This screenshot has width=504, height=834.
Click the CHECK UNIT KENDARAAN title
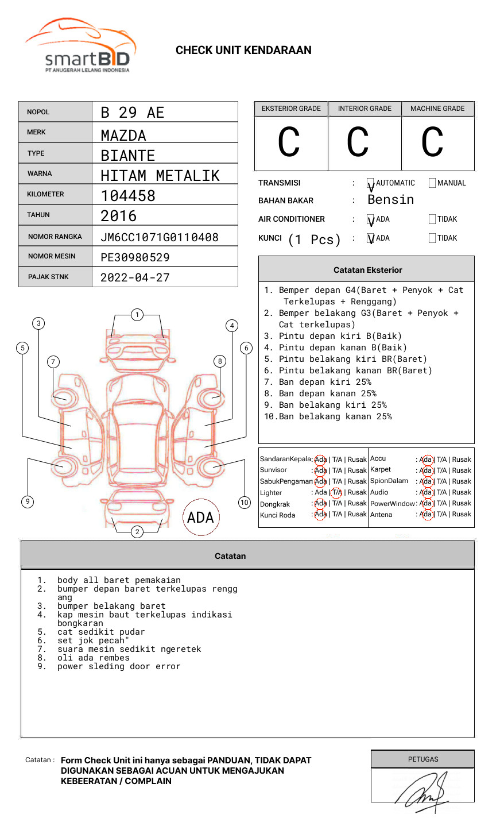pos(243,50)
